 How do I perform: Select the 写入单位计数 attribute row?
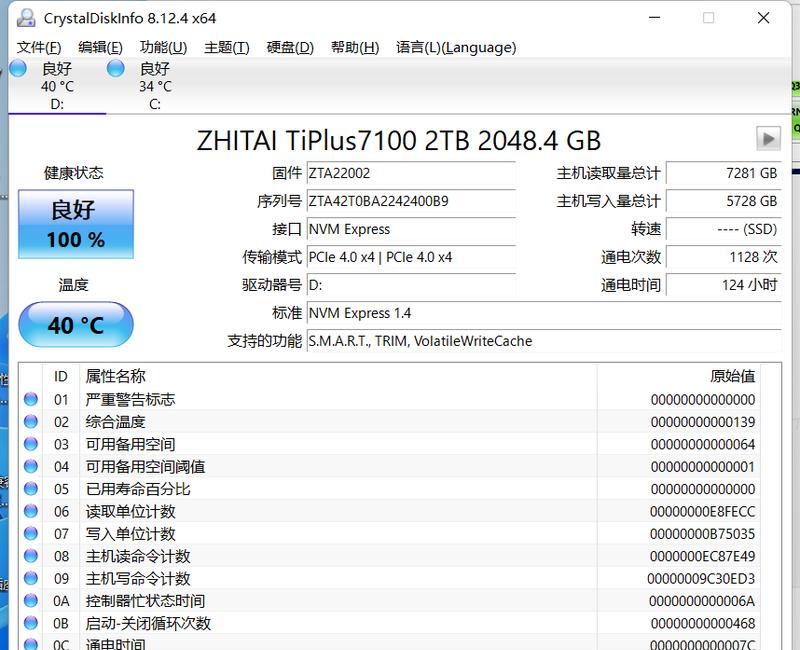[x=390, y=534]
